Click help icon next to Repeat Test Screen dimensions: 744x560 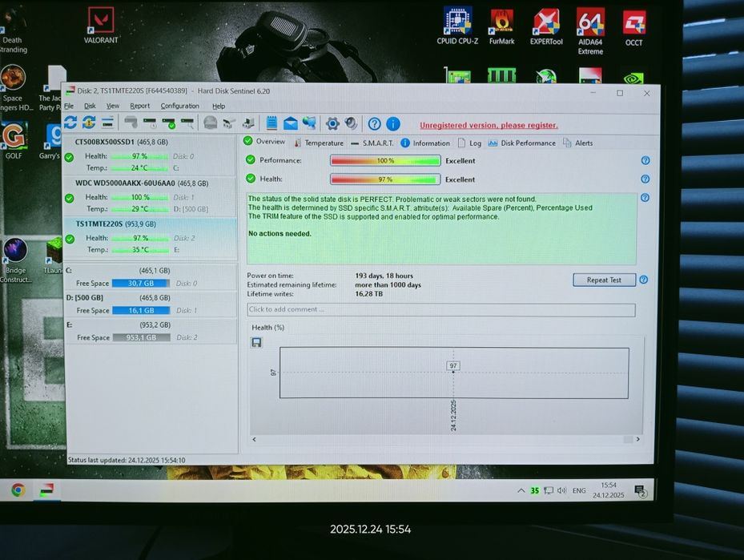[643, 280]
